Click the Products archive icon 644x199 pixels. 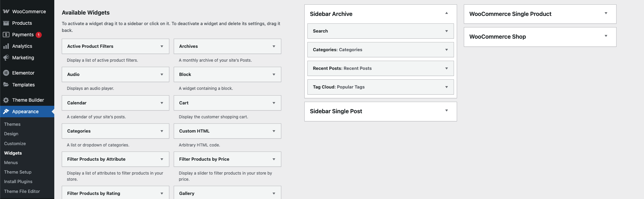[6, 23]
